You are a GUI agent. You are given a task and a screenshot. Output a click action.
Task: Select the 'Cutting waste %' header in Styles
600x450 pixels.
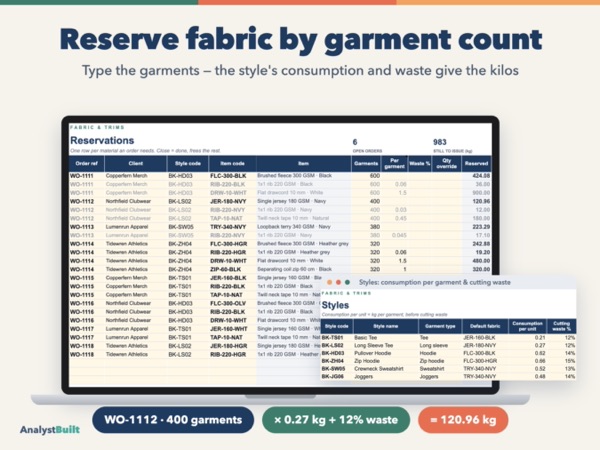tap(561, 326)
